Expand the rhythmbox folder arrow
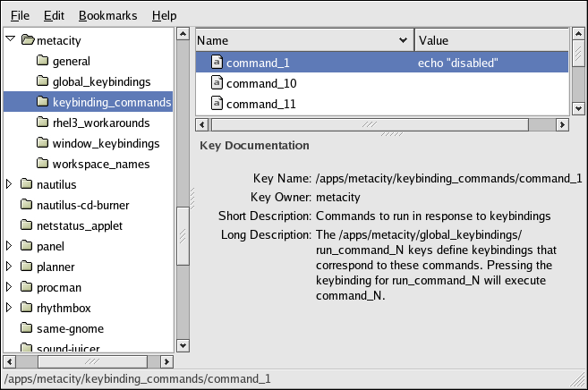The image size is (588, 390). tap(10, 308)
